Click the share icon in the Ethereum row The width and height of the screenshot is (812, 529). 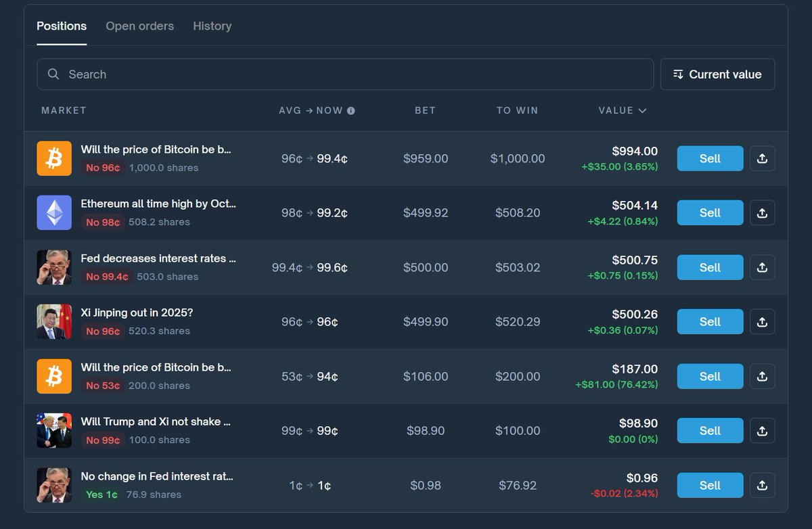763,212
